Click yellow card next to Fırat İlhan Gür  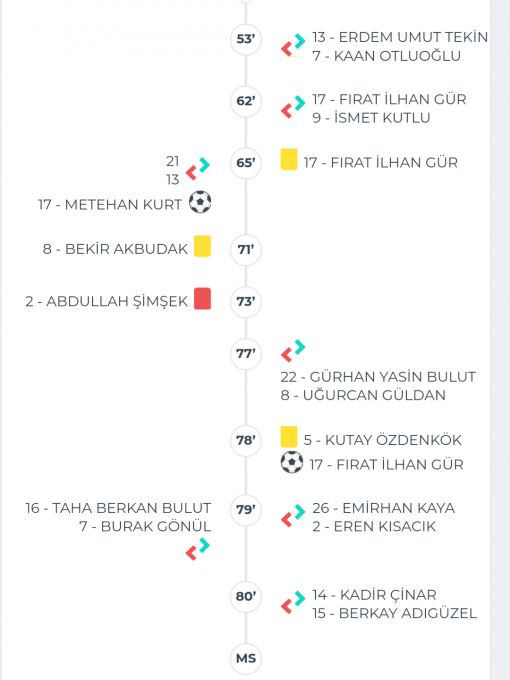(289, 159)
